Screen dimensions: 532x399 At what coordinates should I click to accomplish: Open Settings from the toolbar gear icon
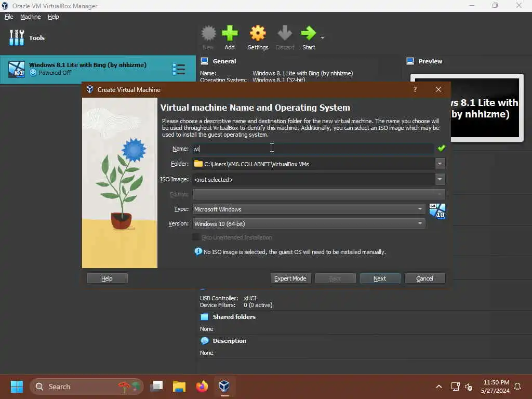pyautogui.click(x=258, y=33)
